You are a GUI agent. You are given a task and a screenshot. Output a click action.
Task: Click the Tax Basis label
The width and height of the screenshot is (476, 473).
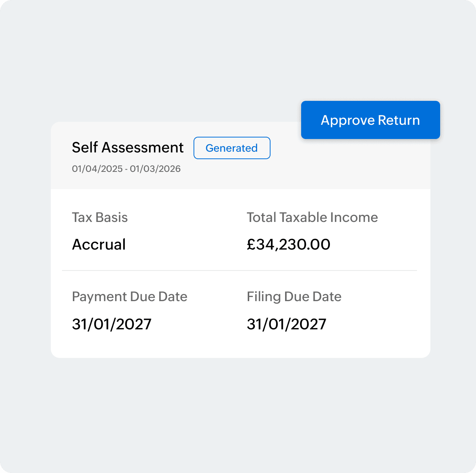(x=100, y=217)
